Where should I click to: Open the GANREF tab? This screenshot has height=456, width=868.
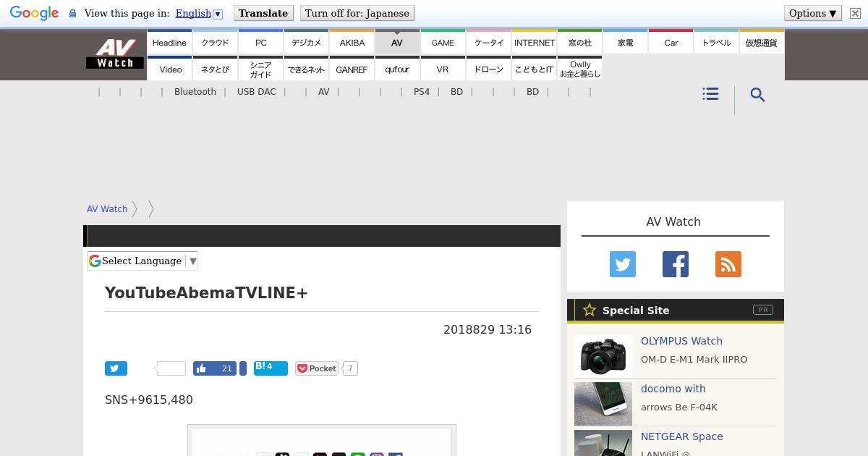coord(352,69)
